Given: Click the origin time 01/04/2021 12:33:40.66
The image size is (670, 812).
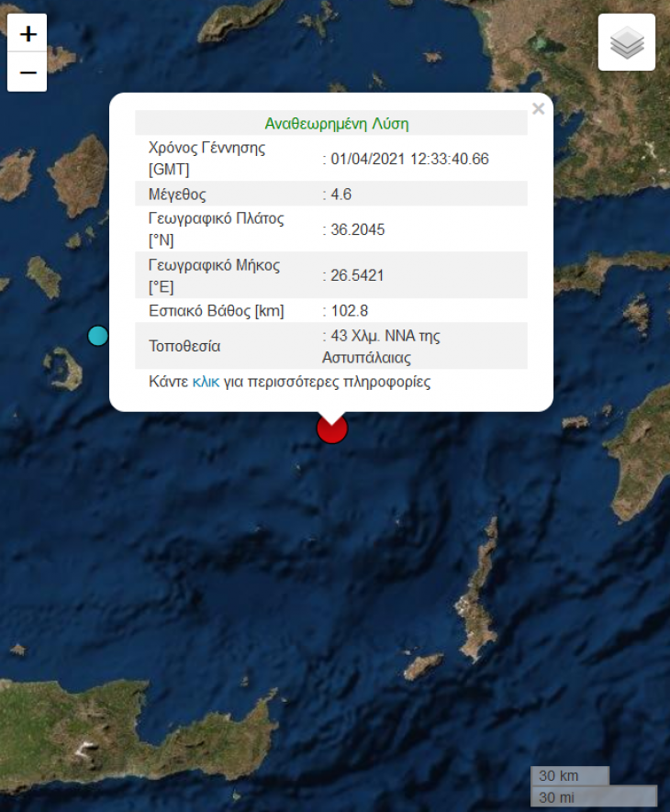Looking at the screenshot, I should point(409,159).
